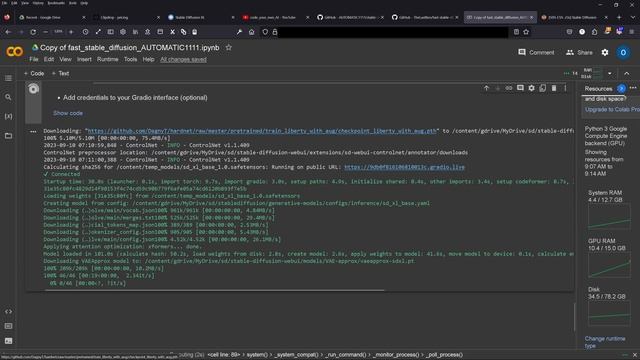Click All changes saved status
The height and width of the screenshot is (360, 640).
pyautogui.click(x=183, y=59)
